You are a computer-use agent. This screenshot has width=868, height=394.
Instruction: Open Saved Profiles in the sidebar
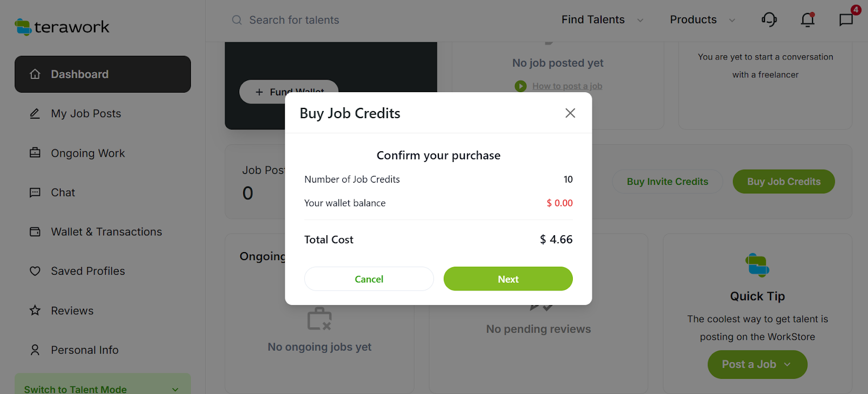coord(88,271)
